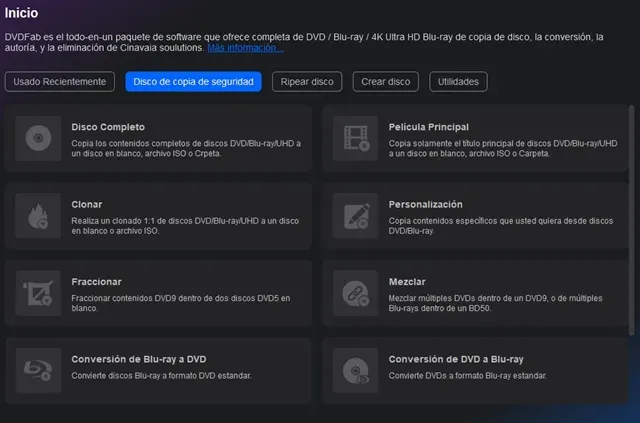640x423 pixels.
Task: Click description 'Copia solamente el título principal'
Action: [503, 148]
